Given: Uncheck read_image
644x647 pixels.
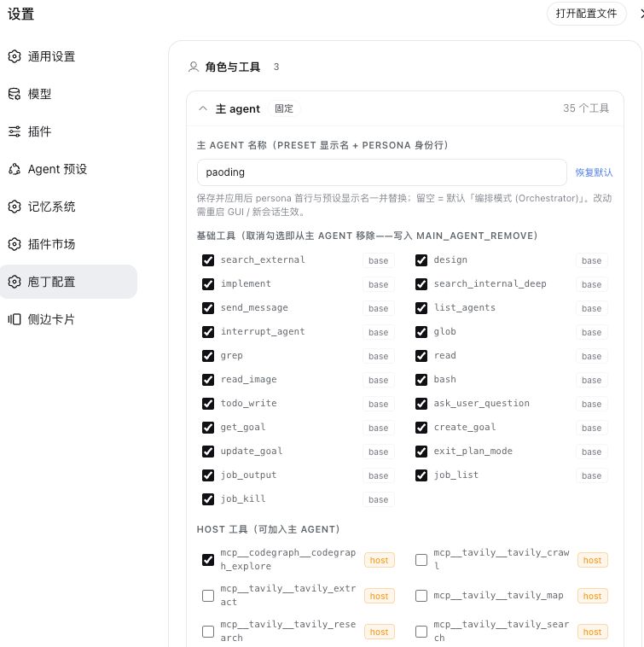Looking at the screenshot, I should click(x=208, y=380).
